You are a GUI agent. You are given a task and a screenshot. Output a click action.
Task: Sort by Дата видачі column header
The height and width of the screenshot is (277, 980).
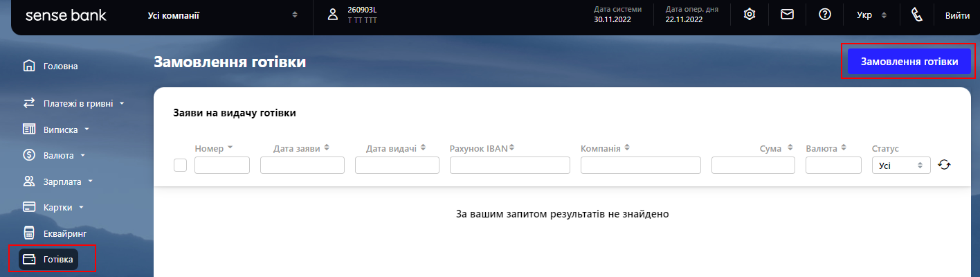[x=395, y=148]
